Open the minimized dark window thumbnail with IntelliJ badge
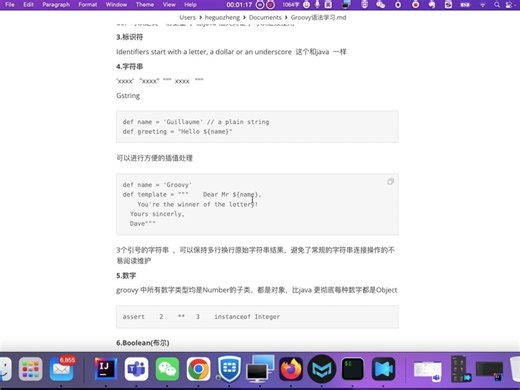This screenshot has width=520, height=390. pyautogui.click(x=489, y=371)
